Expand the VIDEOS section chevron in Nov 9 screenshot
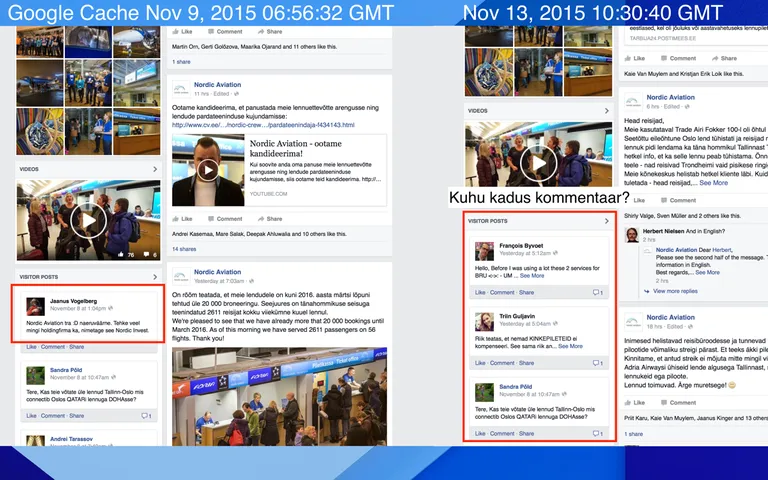The image size is (768, 480). [155, 169]
